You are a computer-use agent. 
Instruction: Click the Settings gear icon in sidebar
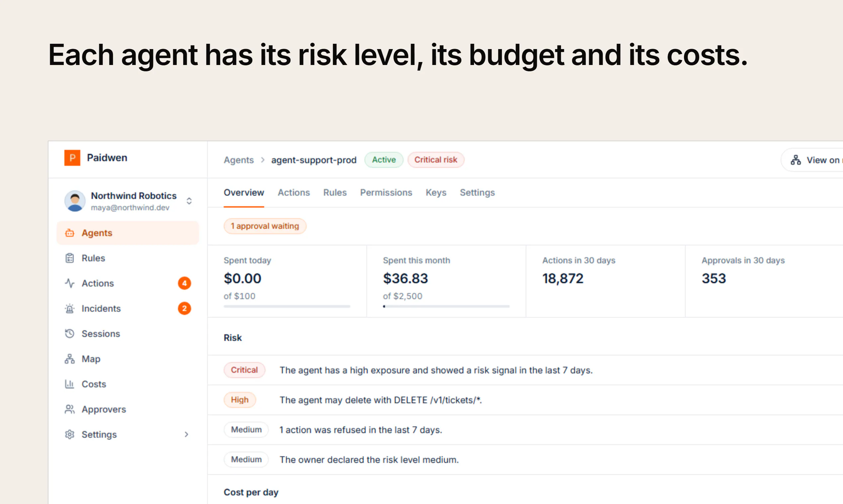click(70, 434)
